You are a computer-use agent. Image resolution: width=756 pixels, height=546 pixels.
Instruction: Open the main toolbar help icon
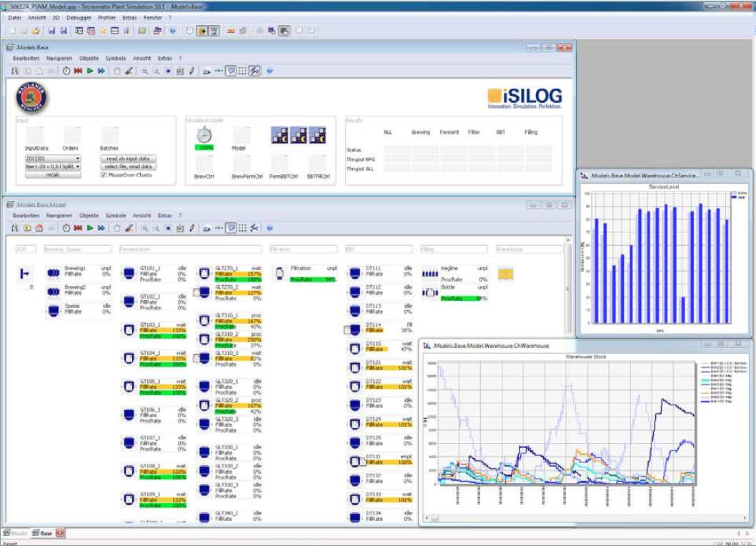[173, 31]
